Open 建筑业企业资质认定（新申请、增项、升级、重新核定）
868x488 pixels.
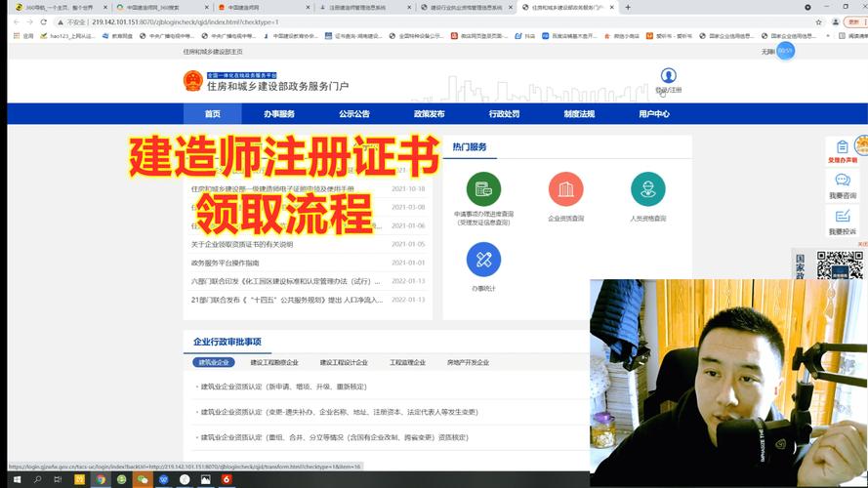[283, 386]
